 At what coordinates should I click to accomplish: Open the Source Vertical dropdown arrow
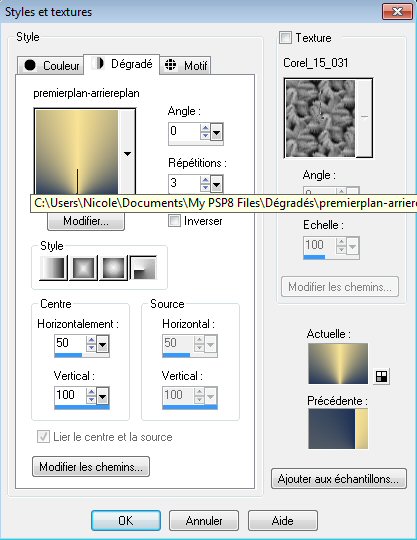tap(210, 396)
